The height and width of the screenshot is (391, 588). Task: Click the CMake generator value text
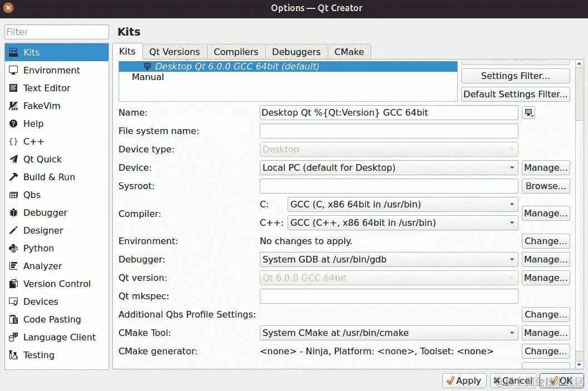(x=377, y=352)
